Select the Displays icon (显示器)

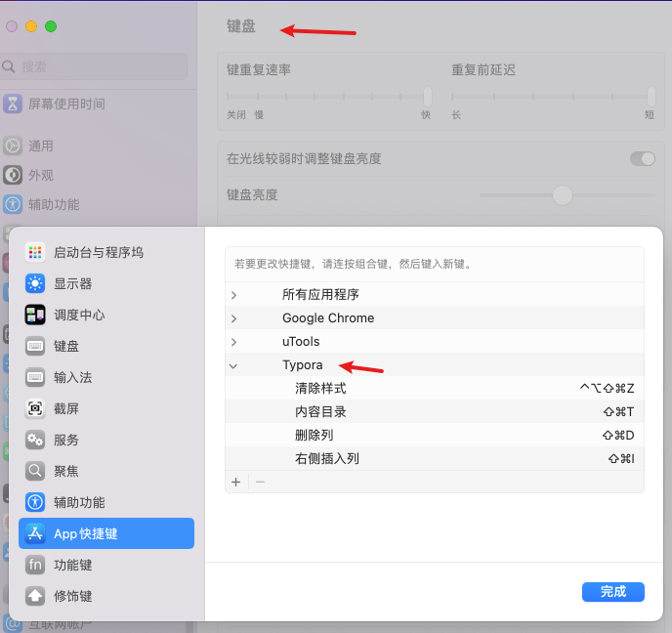[35, 283]
